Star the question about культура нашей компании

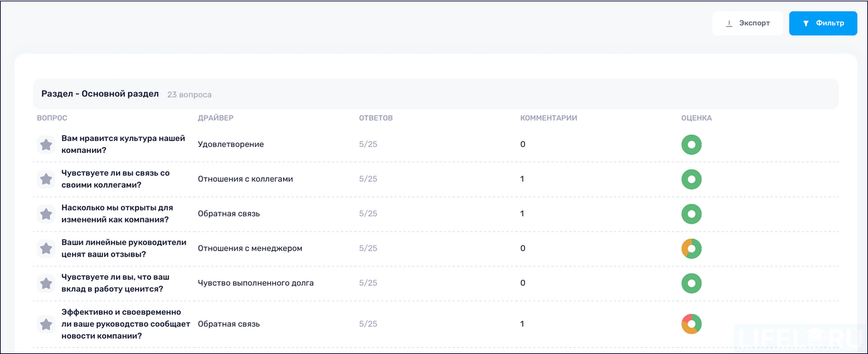[x=46, y=144]
